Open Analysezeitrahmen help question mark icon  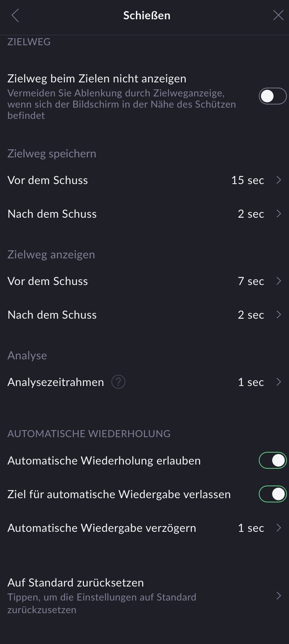tap(118, 382)
